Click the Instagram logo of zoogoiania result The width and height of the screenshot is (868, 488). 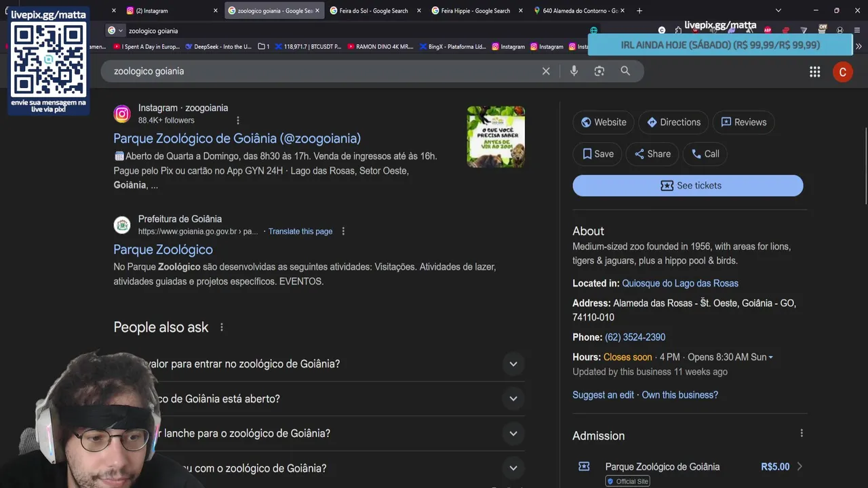click(x=122, y=114)
